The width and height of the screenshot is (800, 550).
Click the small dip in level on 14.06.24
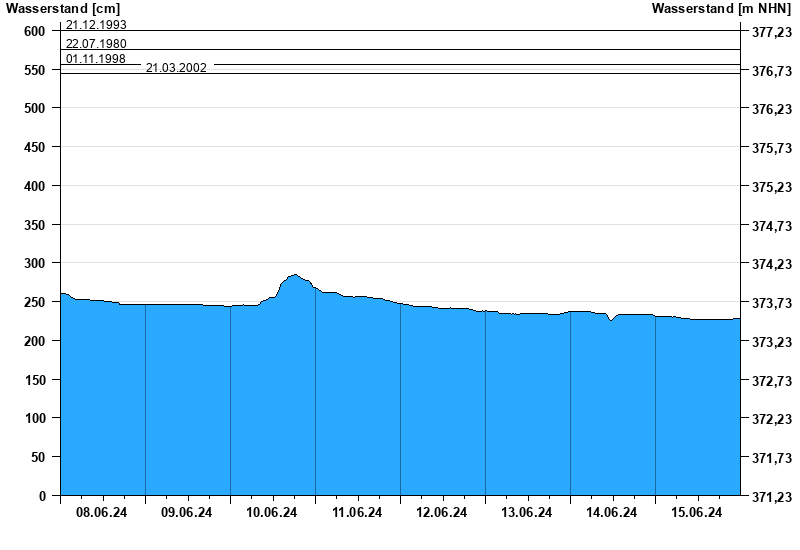point(610,320)
